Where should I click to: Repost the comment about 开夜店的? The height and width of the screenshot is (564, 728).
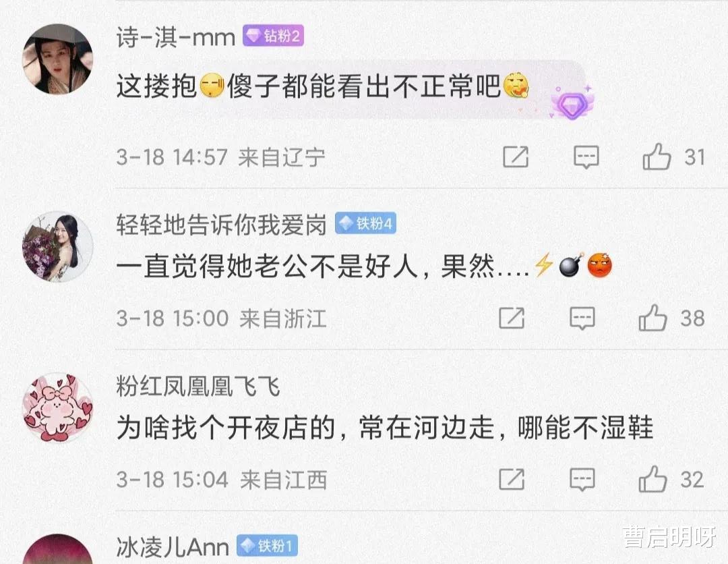(x=512, y=479)
